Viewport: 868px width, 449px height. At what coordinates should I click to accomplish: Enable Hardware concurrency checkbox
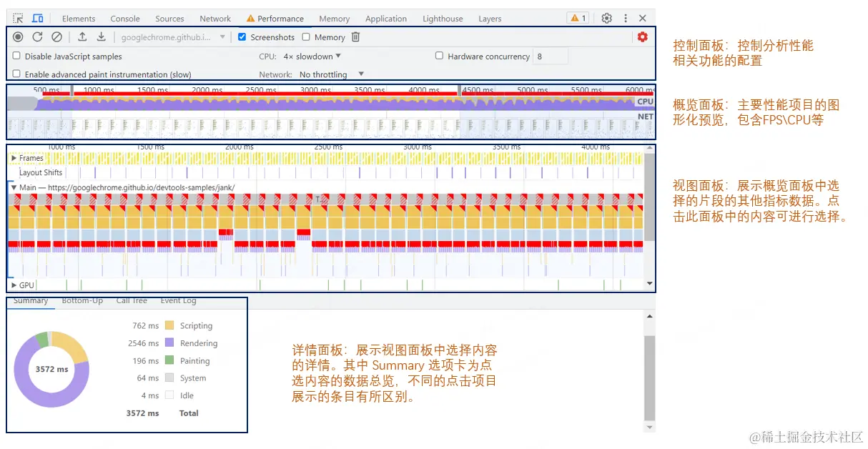coord(439,56)
